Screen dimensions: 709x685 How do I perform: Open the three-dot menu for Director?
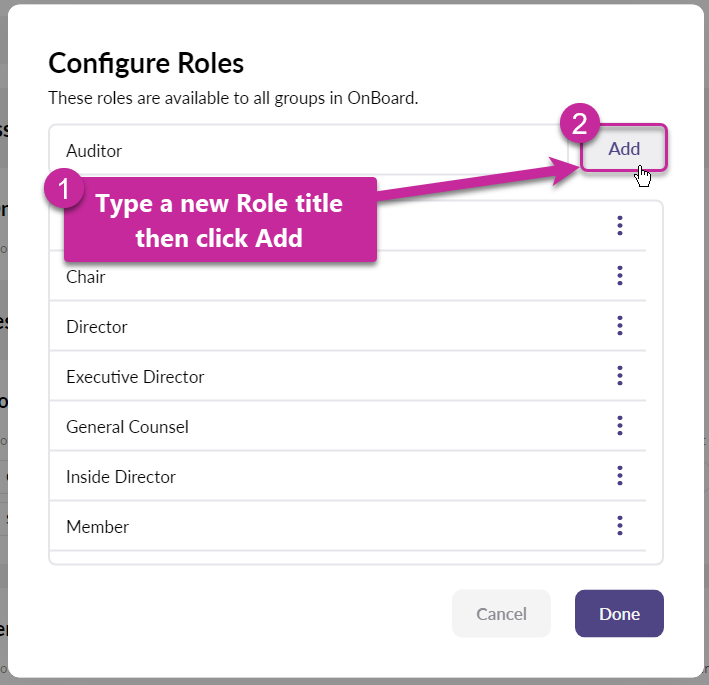pyautogui.click(x=620, y=326)
